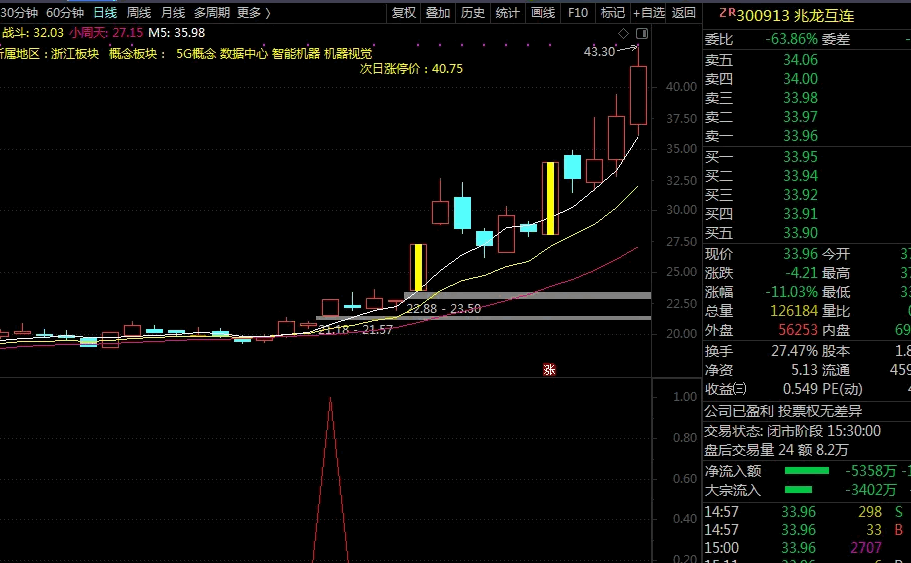Click the 次日涨停价：40.75 label
This screenshot has width=911, height=563.
click(411, 69)
